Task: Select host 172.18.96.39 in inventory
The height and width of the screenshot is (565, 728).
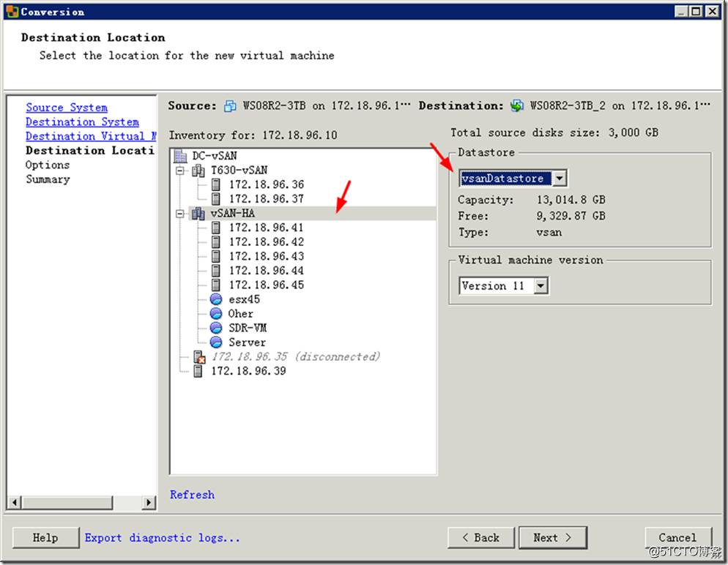Action: coord(248,371)
